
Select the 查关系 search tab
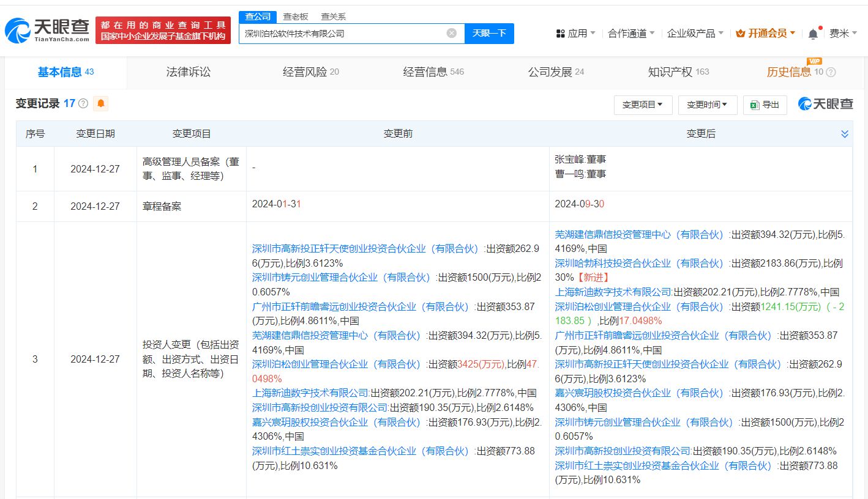click(x=333, y=17)
